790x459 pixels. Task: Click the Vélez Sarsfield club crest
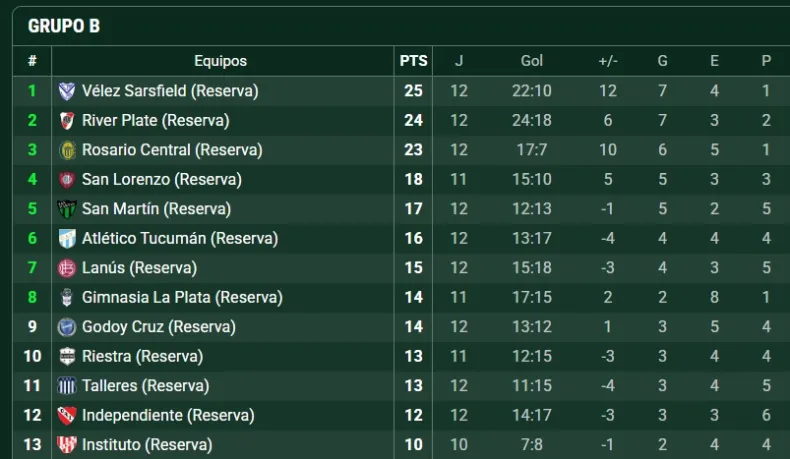67,91
